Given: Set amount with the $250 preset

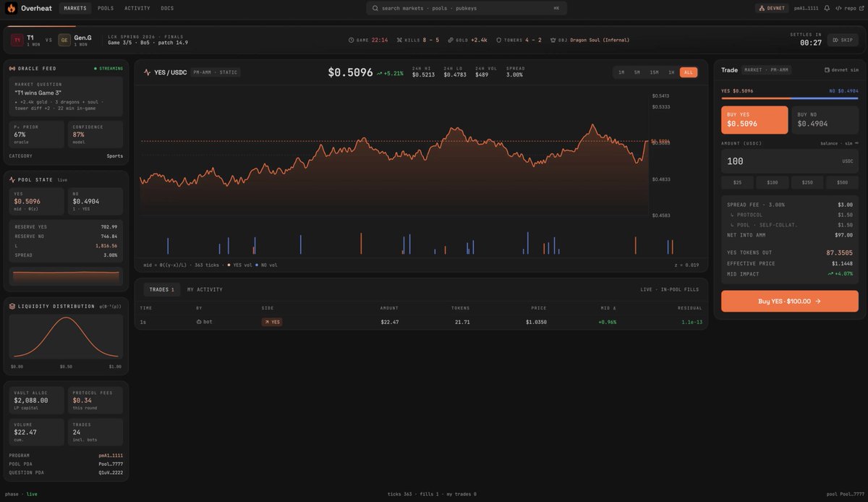Looking at the screenshot, I should pos(807,182).
